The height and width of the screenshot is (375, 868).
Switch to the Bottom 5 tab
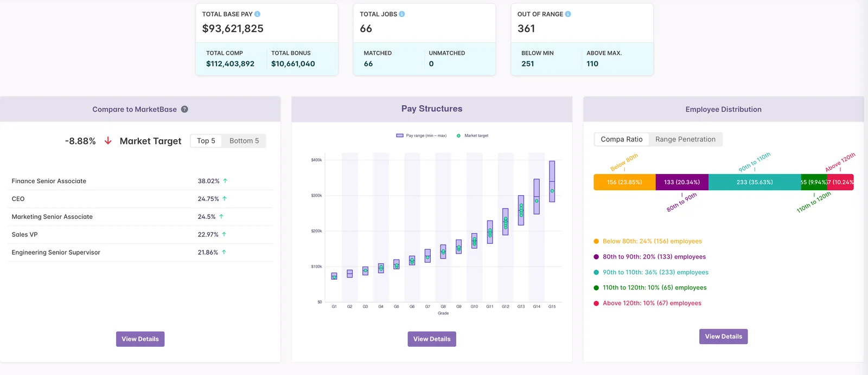pos(244,141)
